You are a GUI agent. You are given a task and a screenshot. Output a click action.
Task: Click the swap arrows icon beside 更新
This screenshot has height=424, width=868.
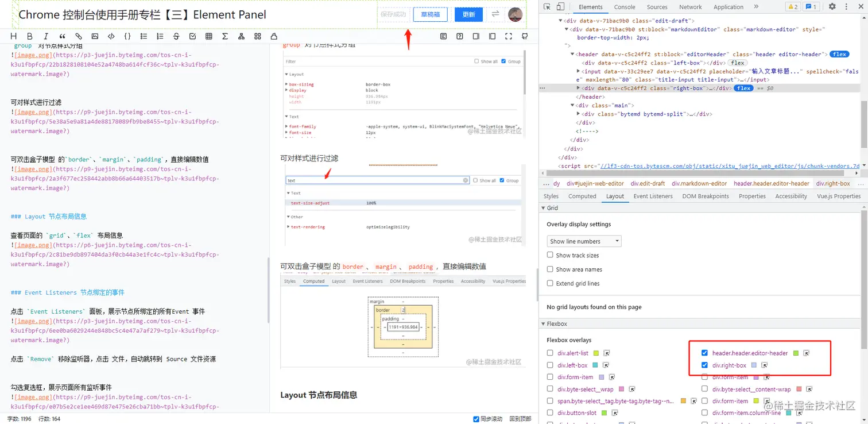(495, 14)
